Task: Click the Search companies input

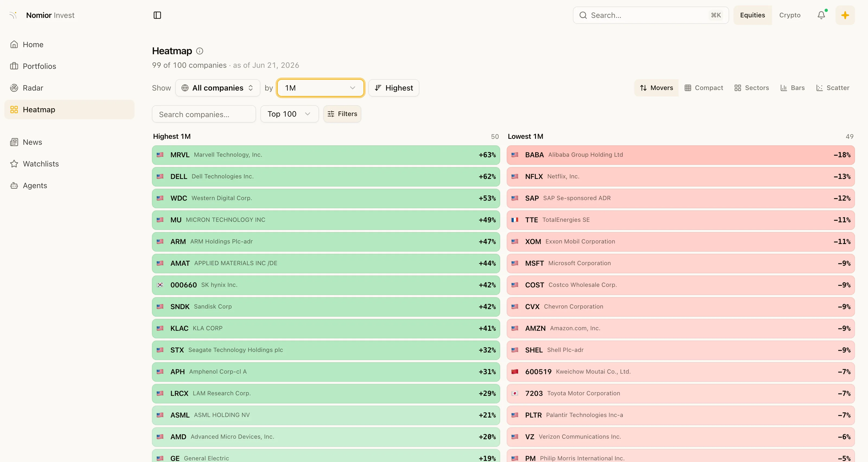Action: (x=204, y=114)
